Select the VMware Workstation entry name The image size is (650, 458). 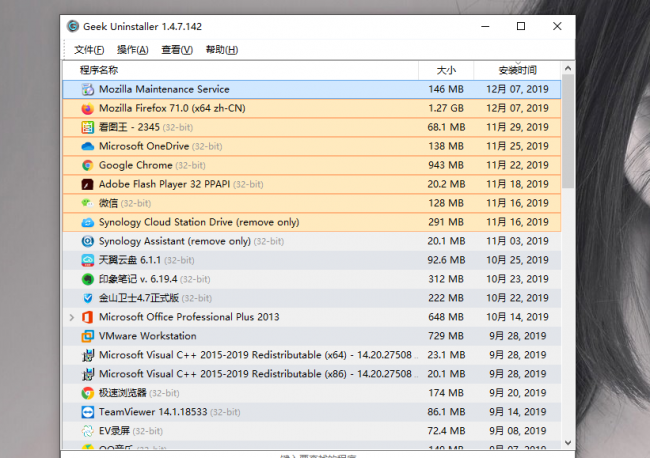tap(148, 336)
